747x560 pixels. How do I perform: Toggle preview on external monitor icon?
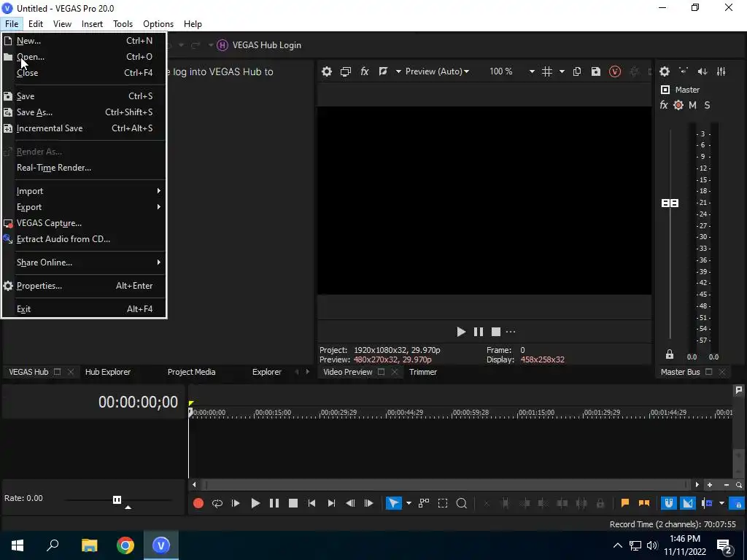tap(345, 71)
